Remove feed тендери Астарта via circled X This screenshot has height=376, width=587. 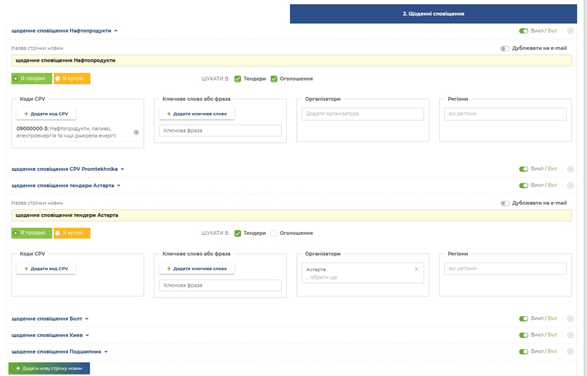click(x=570, y=185)
